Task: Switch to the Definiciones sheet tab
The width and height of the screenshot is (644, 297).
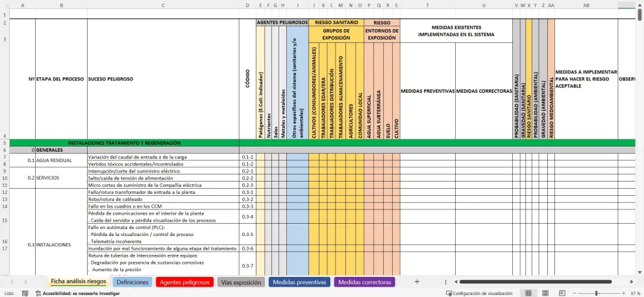Action: pyautogui.click(x=132, y=282)
